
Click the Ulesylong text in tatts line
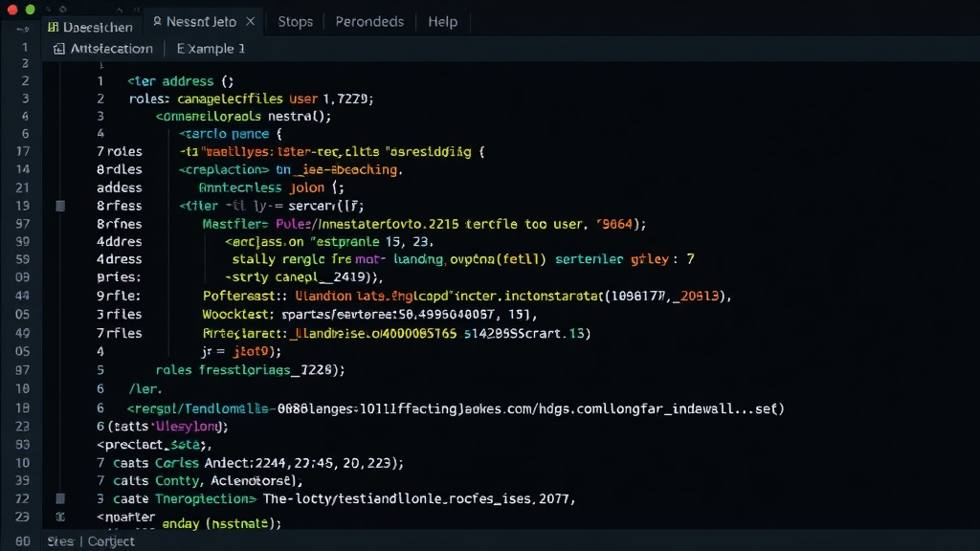point(188,426)
